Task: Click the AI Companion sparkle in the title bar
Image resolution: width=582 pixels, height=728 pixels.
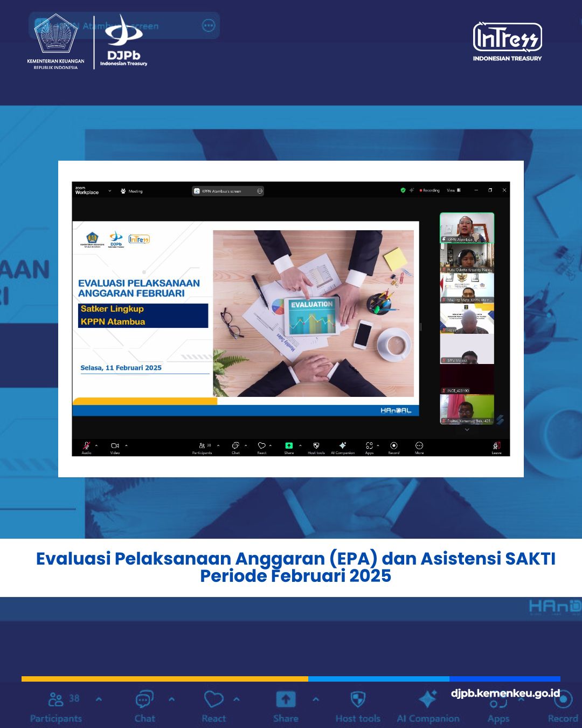Action: (x=411, y=190)
